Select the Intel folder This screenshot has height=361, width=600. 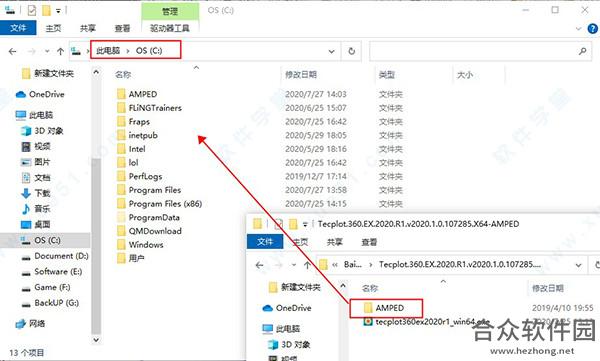click(137, 149)
